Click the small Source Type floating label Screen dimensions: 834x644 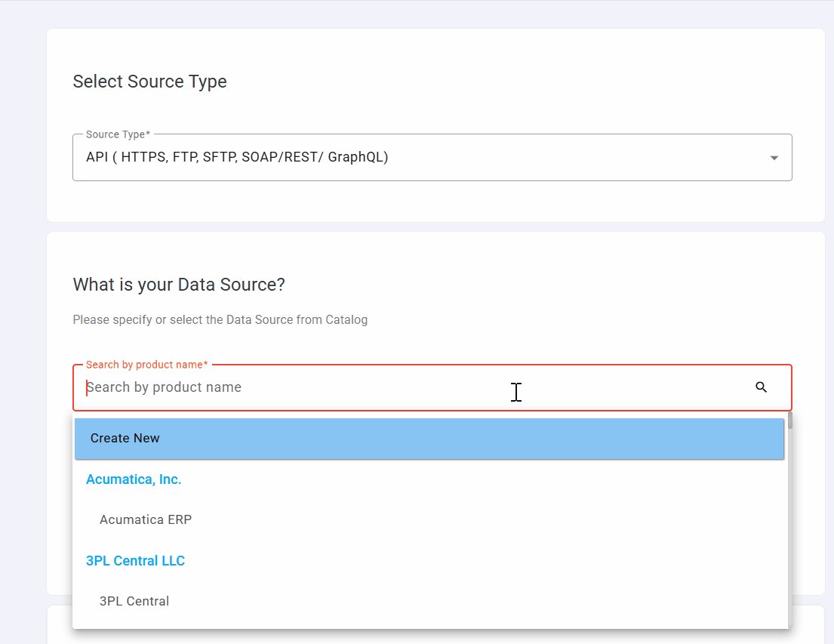tap(118, 134)
